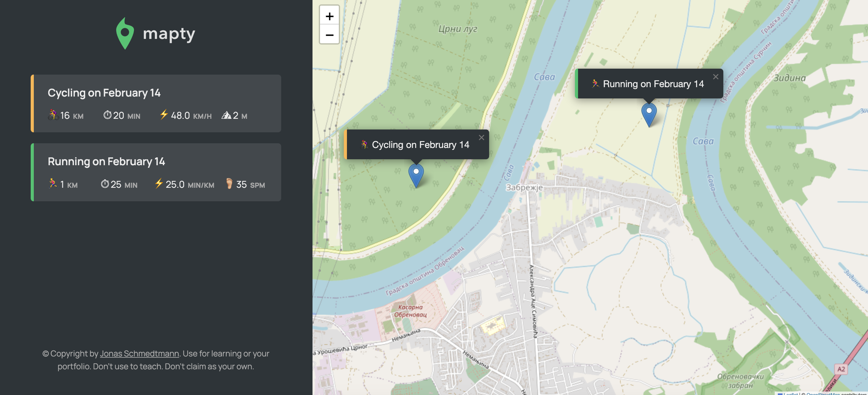Click the foot icon next to 35 SPM
Image resolution: width=868 pixels, height=395 pixels.
pos(229,183)
